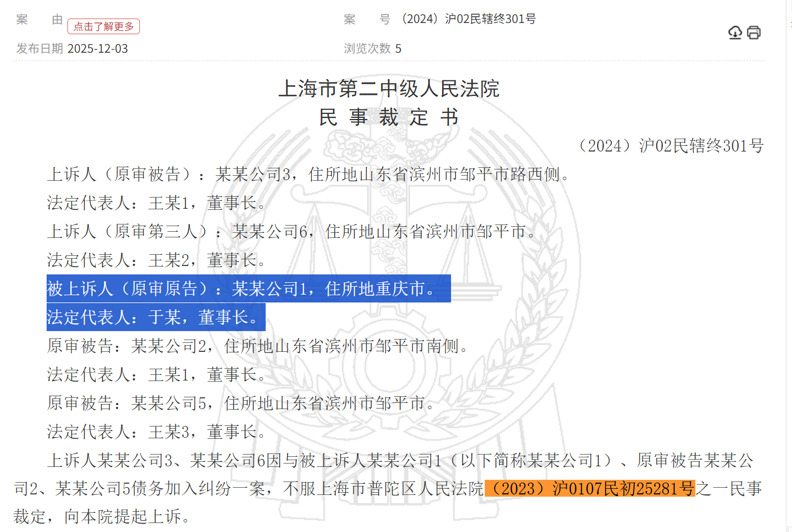Click the red 点击了解更多 button
The image size is (792, 532).
pos(103,26)
